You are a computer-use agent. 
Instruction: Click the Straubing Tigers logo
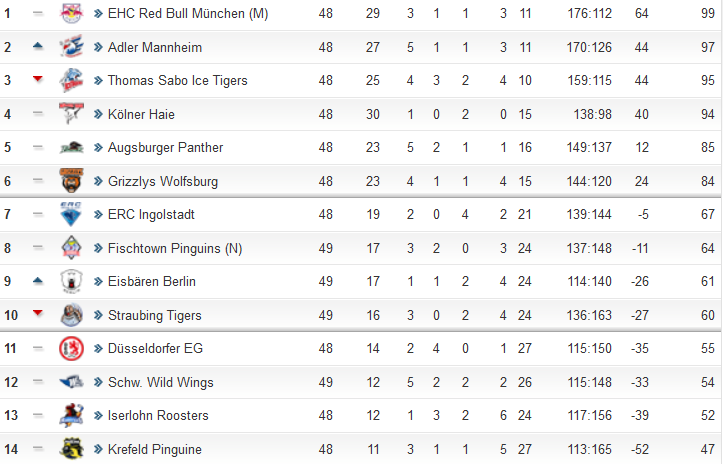click(x=71, y=315)
